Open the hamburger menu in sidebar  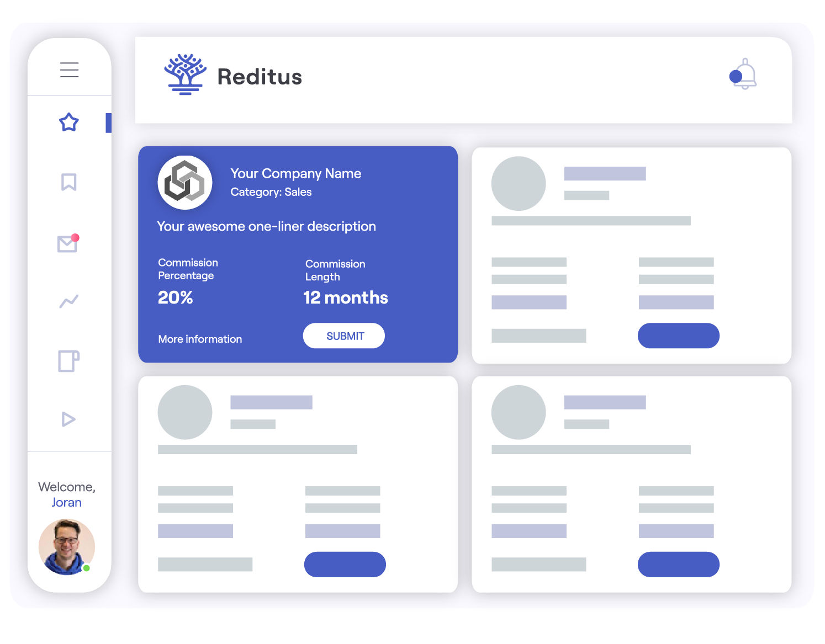(x=69, y=70)
